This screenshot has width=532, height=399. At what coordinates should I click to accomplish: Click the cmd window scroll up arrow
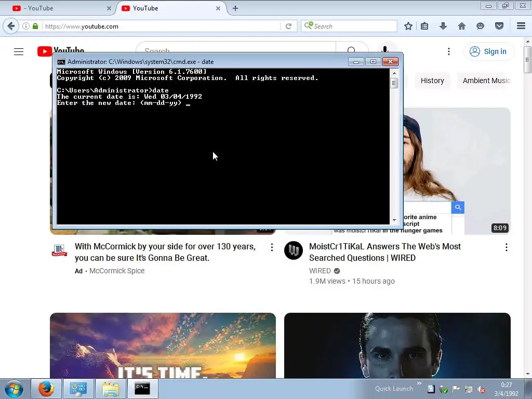[x=394, y=73]
